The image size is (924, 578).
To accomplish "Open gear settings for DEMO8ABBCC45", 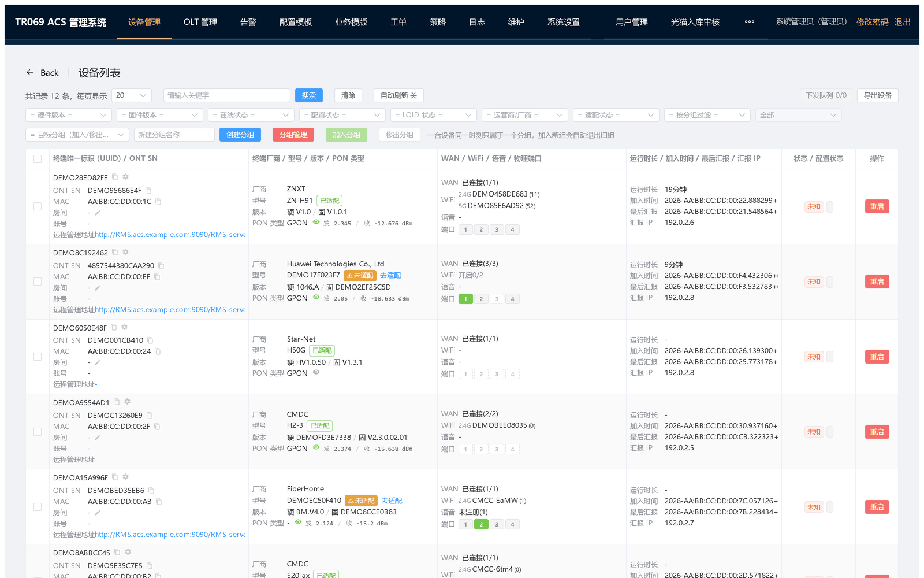I will pyautogui.click(x=128, y=552).
